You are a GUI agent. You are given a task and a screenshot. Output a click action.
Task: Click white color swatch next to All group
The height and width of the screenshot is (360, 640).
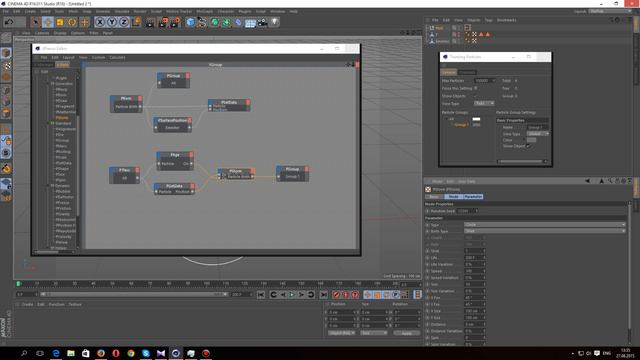click(476, 119)
